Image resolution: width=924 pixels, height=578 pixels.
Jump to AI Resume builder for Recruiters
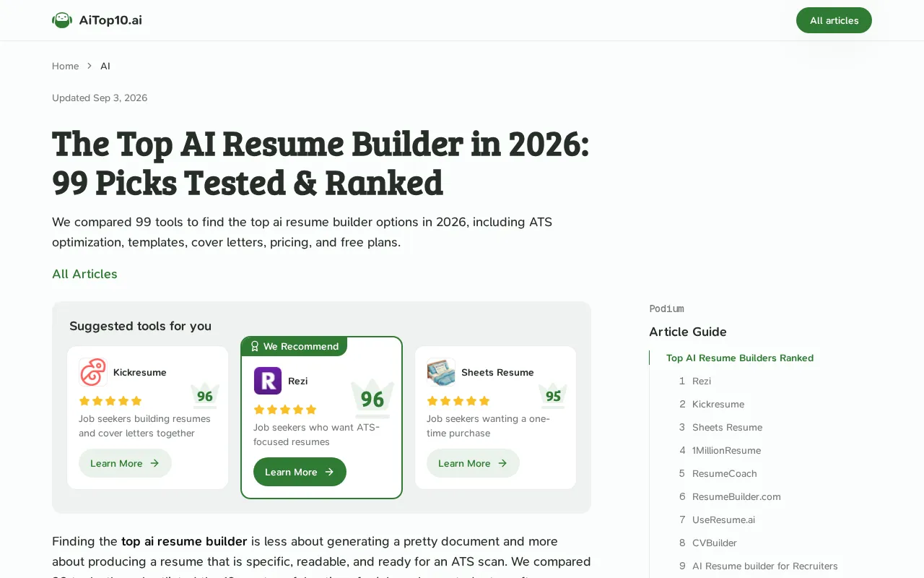click(x=765, y=566)
